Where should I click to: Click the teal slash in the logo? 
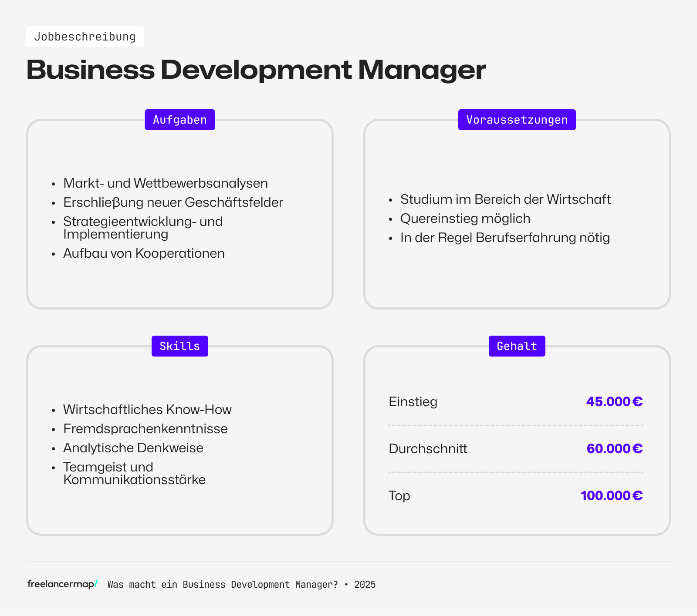click(x=95, y=585)
